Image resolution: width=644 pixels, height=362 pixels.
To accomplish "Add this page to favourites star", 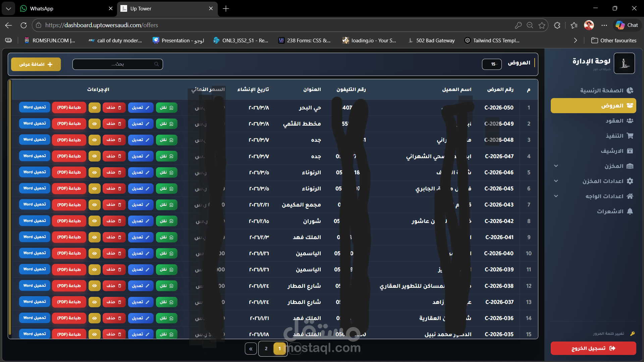I will [542, 25].
